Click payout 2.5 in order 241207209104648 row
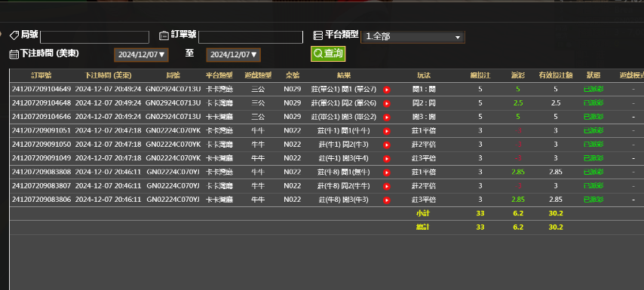 518,103
